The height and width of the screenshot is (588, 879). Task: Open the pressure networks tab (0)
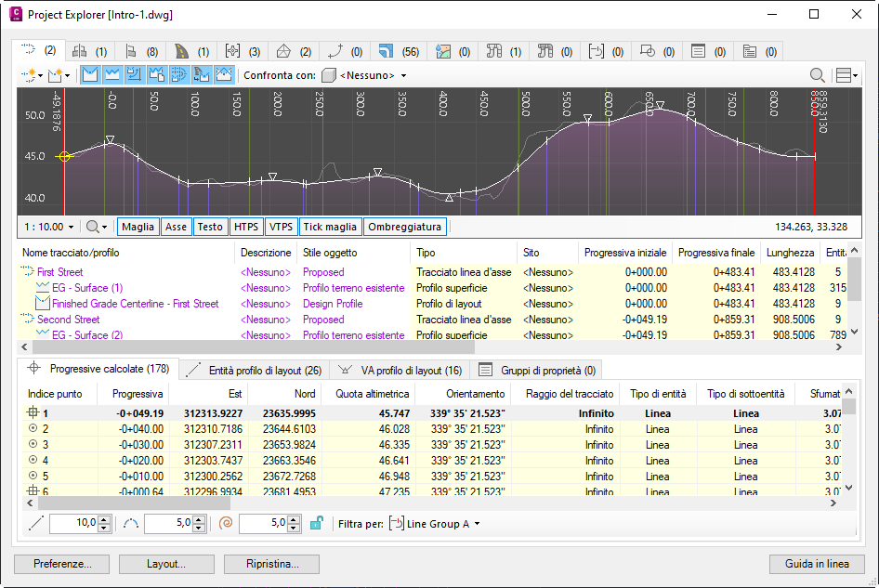pyautogui.click(x=555, y=52)
